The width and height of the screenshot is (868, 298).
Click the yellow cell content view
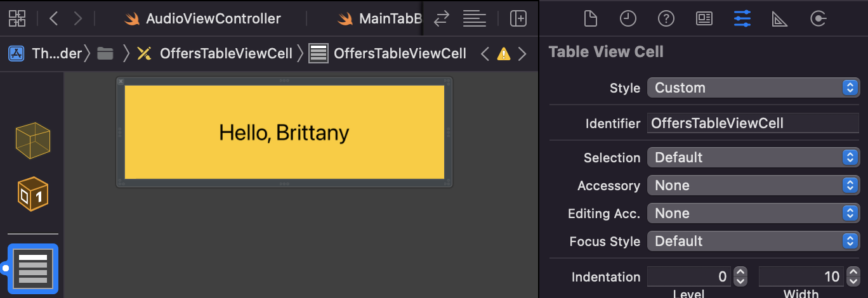[x=284, y=133]
